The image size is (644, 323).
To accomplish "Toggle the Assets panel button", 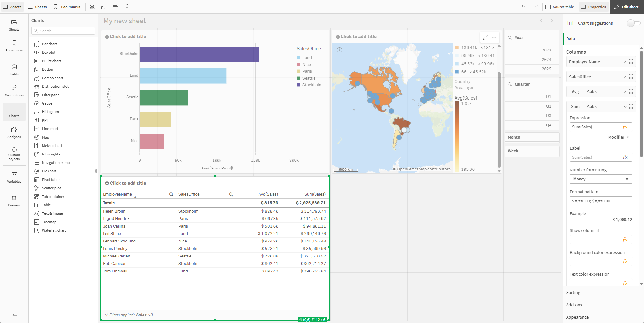I will coord(12,7).
